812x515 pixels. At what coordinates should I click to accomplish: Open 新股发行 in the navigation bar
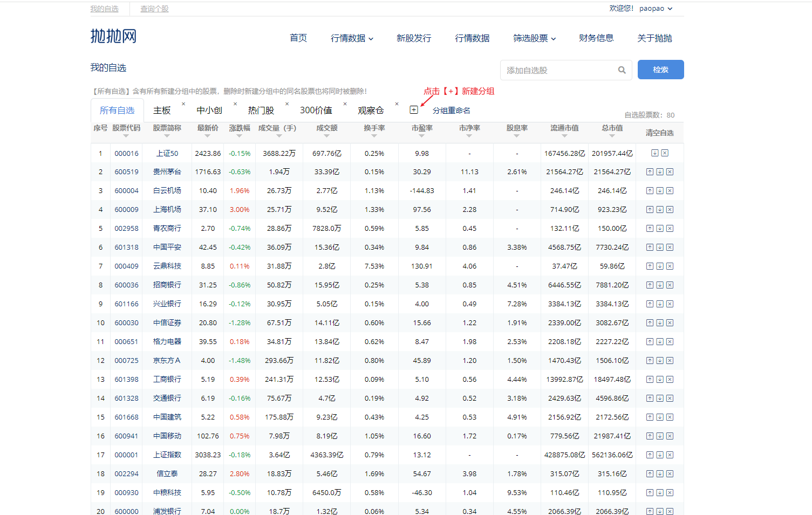(x=414, y=38)
